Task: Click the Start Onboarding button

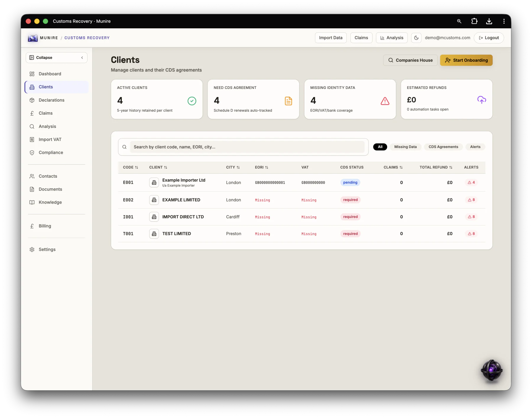Action: click(466, 60)
